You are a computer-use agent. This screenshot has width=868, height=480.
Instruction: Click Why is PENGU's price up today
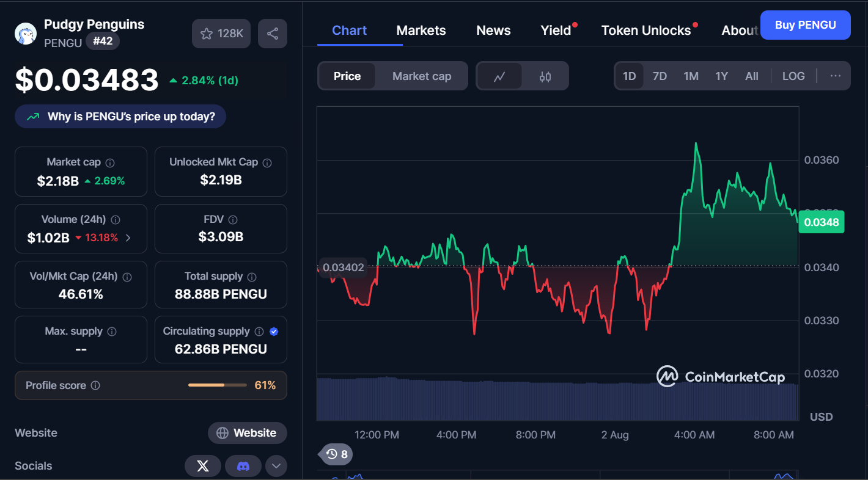tap(120, 117)
